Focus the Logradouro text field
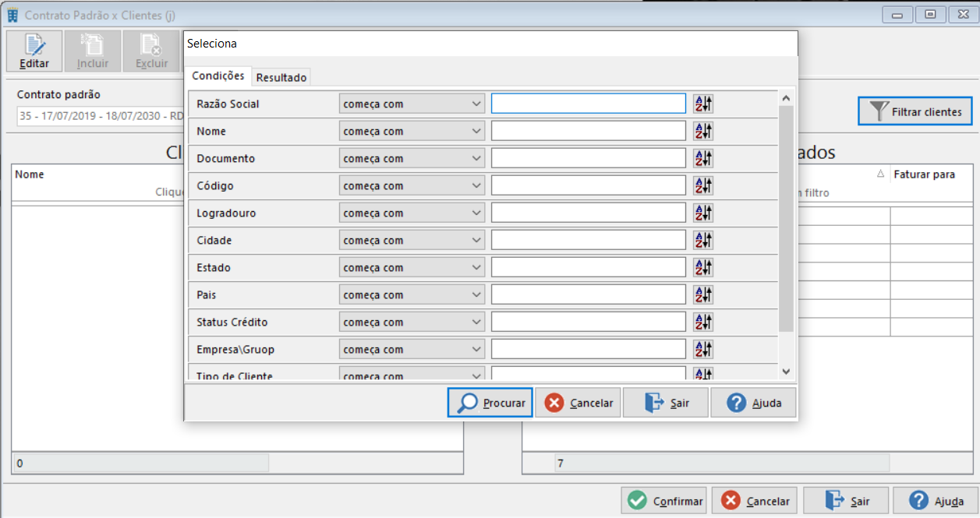 589,213
